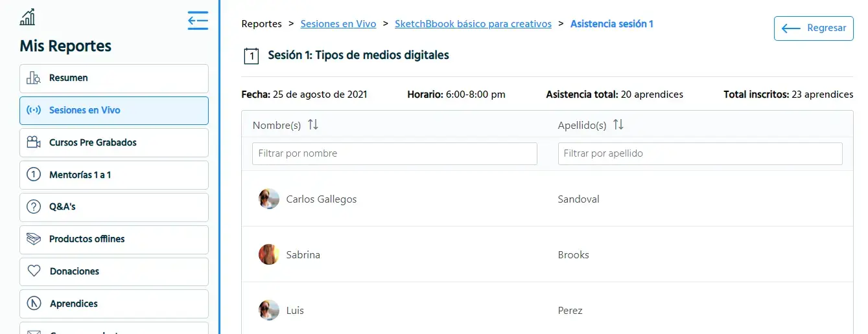Collapse sidebar using the arrow-lines icon
Image resolution: width=868 pixels, height=334 pixels.
tap(198, 21)
